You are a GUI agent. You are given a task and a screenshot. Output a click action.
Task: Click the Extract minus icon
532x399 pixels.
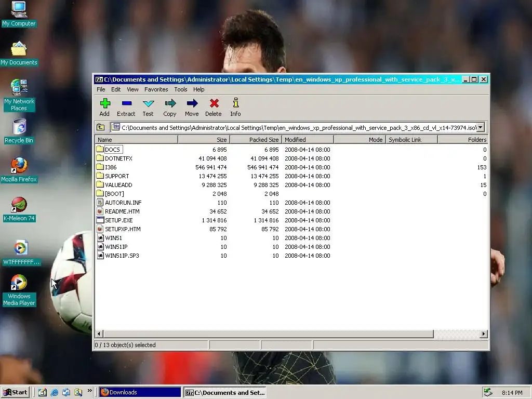(x=127, y=103)
